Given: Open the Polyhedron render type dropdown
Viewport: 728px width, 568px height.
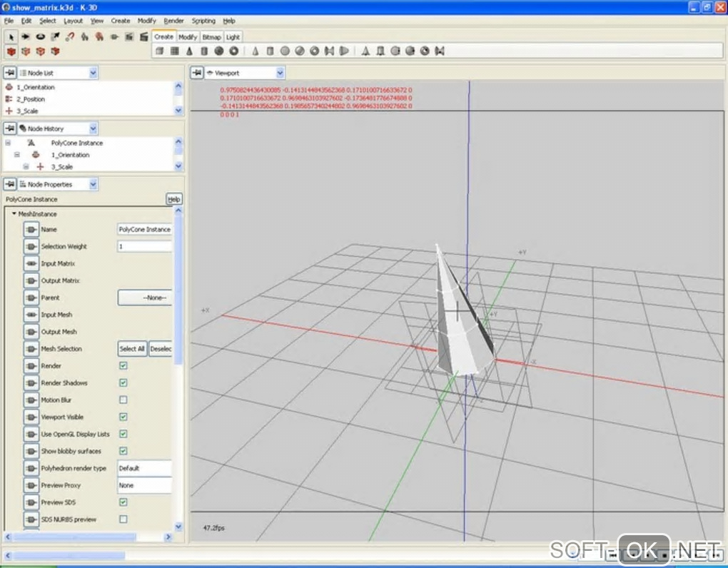Looking at the screenshot, I should [x=144, y=469].
